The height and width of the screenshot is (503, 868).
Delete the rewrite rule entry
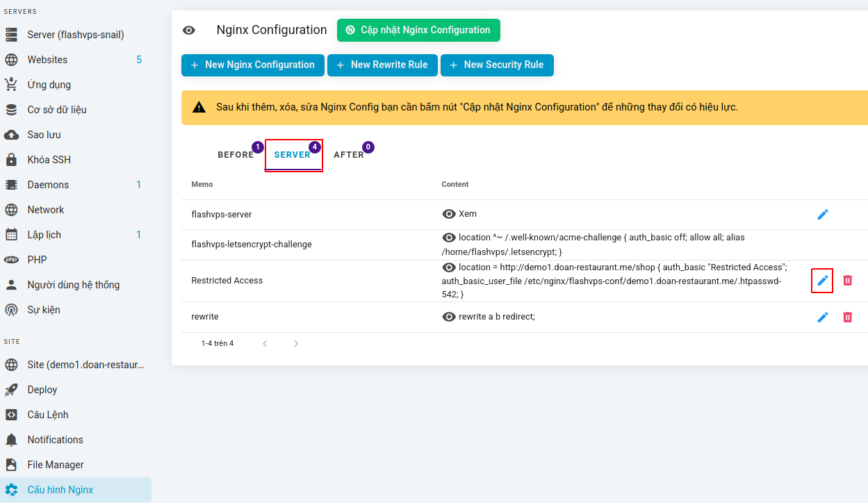847,317
